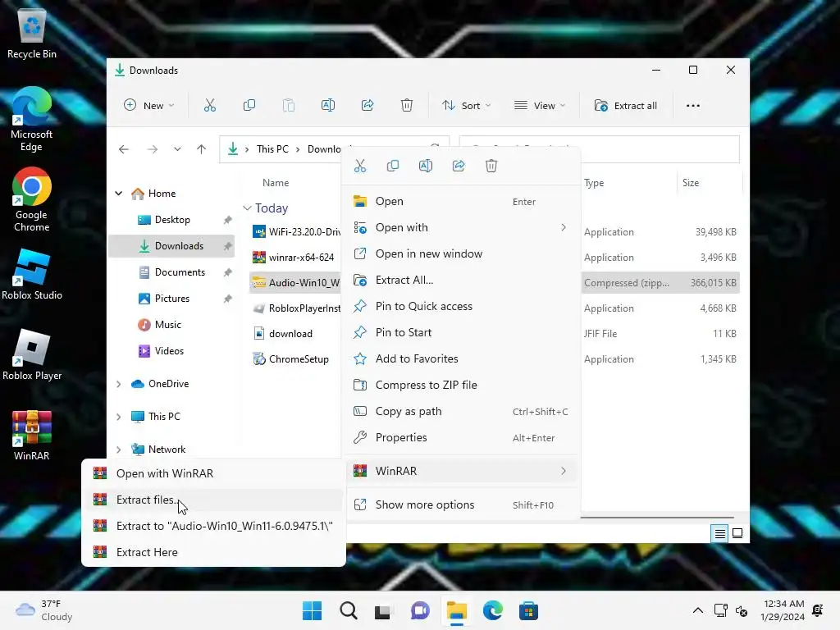
Task: Click the Rename icon in the context menu
Action: point(426,166)
